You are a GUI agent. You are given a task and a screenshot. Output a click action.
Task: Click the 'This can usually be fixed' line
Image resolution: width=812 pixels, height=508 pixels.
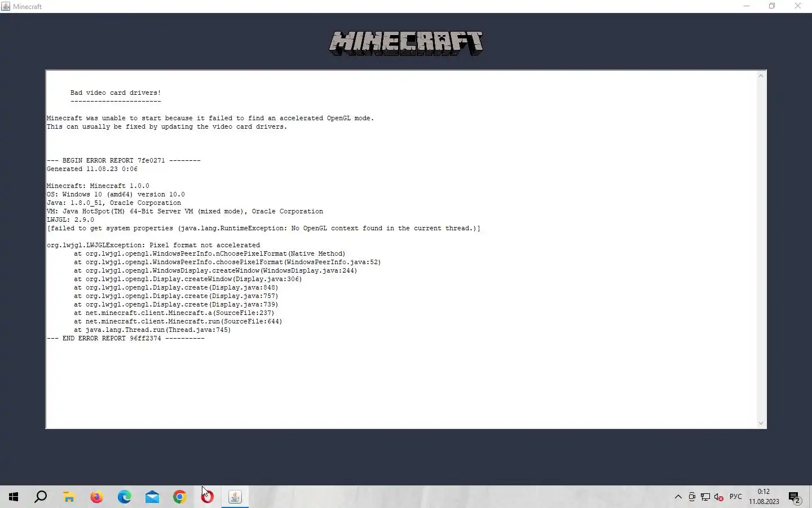pos(167,126)
